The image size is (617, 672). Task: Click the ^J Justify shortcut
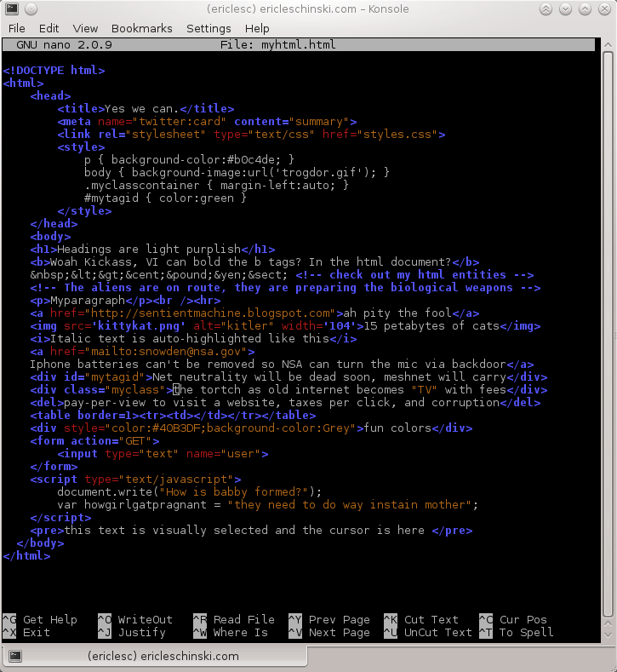coord(131,633)
